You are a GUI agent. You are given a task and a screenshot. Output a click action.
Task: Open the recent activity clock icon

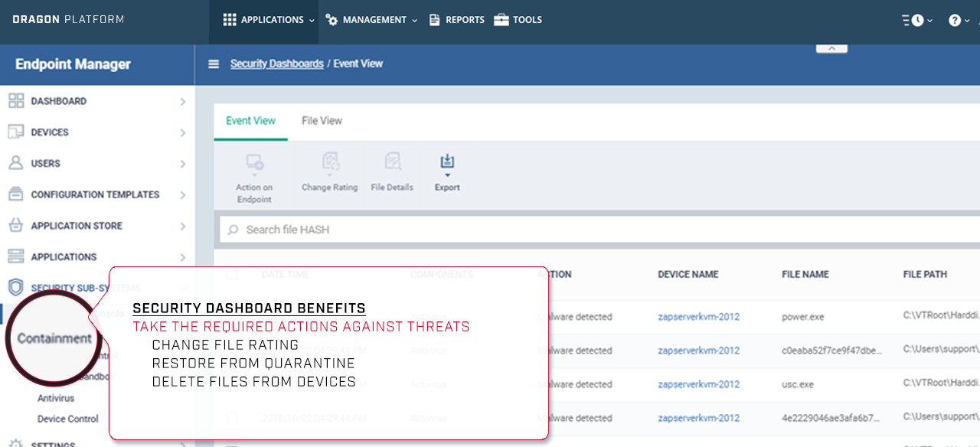tap(917, 21)
